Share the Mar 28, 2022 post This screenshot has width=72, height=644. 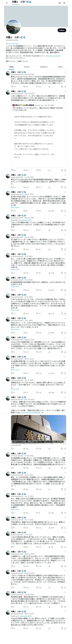(x=65, y=87)
